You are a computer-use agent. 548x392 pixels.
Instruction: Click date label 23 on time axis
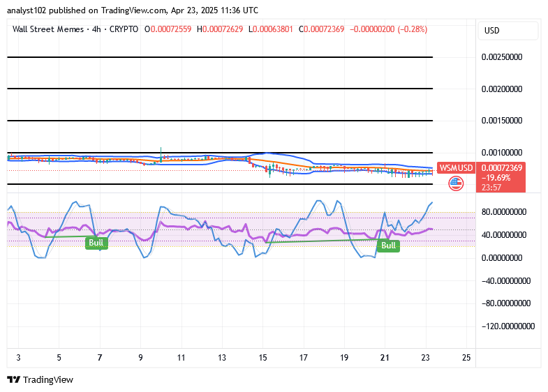coord(425,358)
